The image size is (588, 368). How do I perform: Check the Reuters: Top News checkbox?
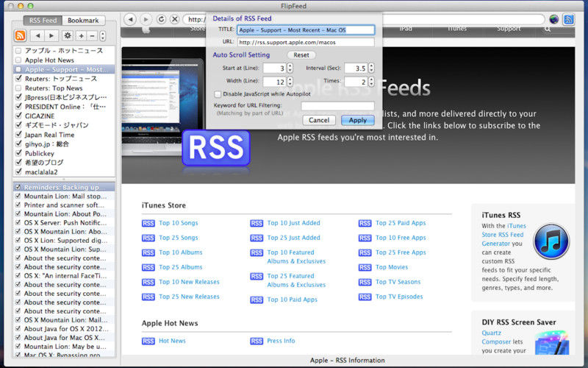(18, 88)
